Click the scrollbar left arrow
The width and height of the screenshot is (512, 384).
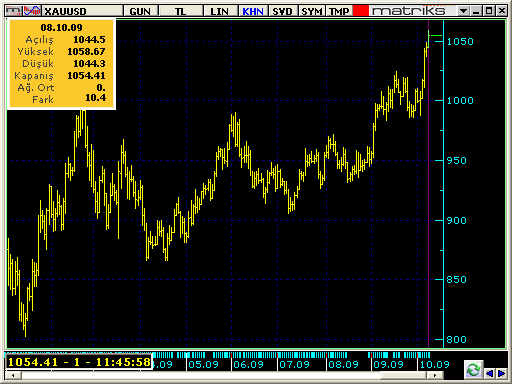coord(13,375)
